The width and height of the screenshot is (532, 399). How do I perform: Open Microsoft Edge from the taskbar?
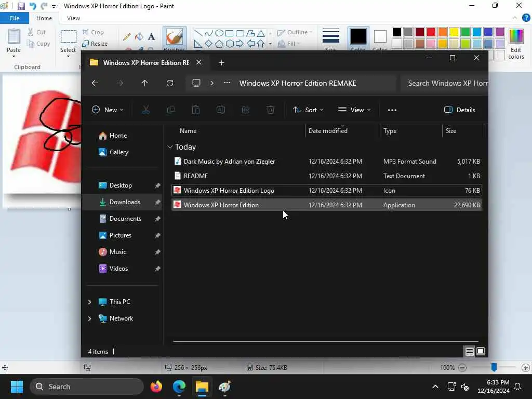(179, 387)
